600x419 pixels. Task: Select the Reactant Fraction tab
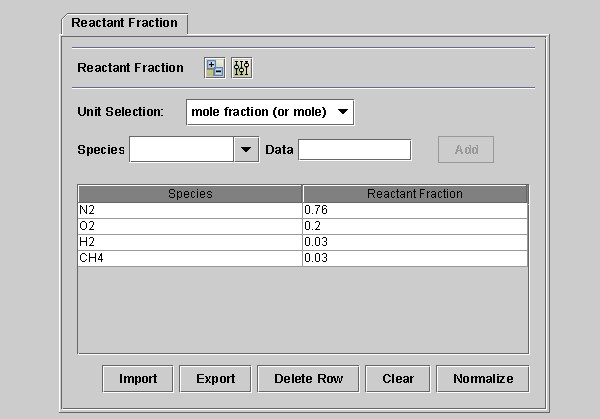[x=124, y=22]
